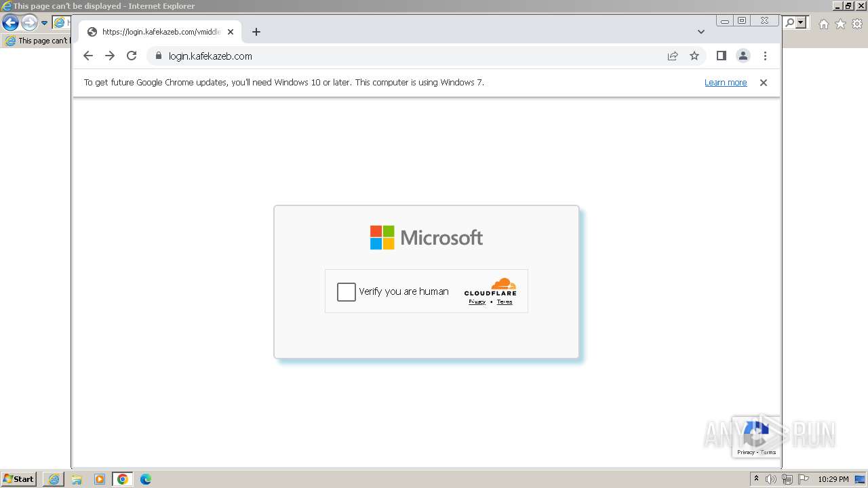Viewport: 868px width, 488px height.
Task: Expand Internet Explorer recent pages dropdown
Action: [44, 22]
